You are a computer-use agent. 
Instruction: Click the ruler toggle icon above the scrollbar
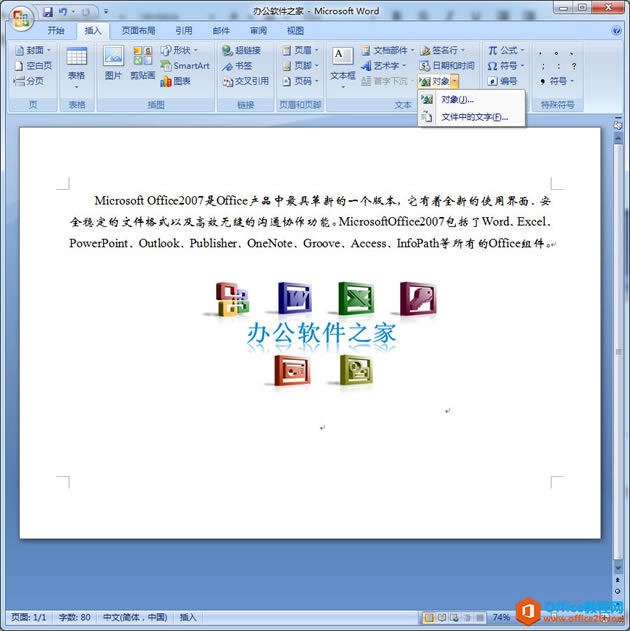pyautogui.click(x=618, y=125)
